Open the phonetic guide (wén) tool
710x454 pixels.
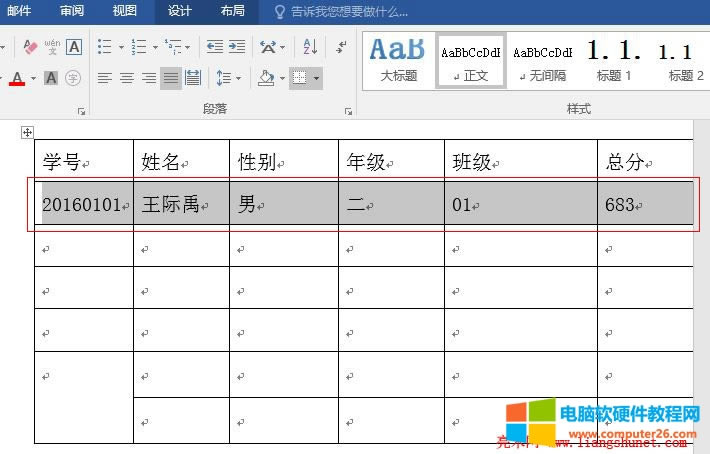(52, 47)
